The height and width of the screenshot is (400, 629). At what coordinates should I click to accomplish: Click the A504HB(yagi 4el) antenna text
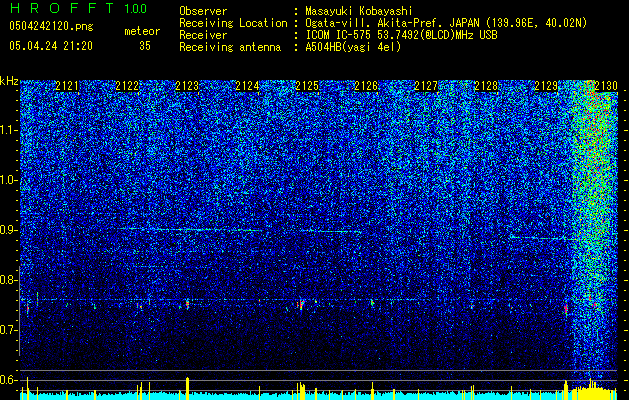353,47
